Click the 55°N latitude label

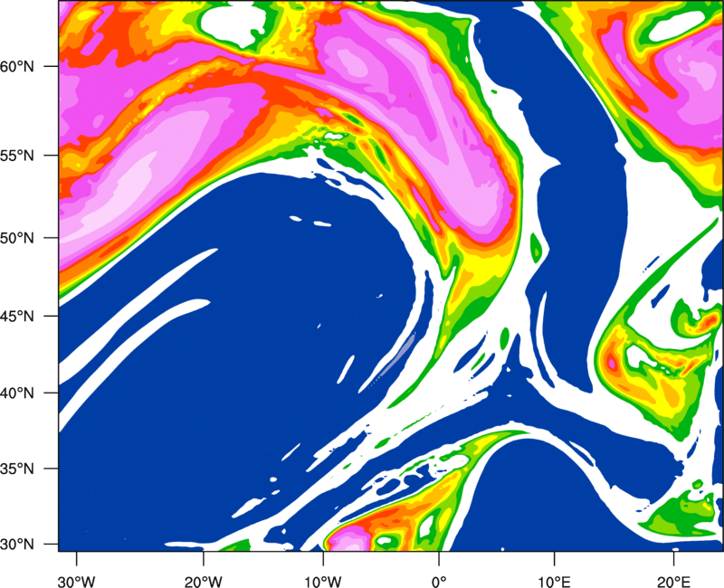tap(17, 155)
